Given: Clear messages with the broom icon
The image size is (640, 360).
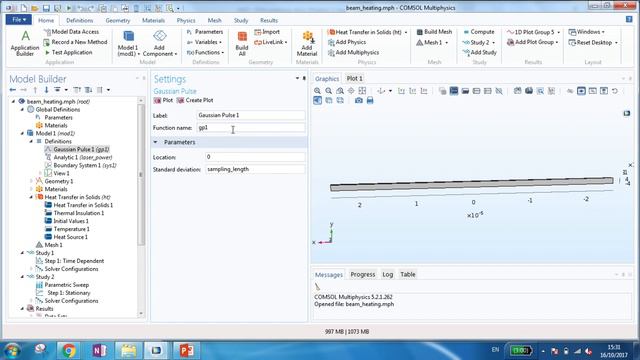Looking at the screenshot, I should coord(318,287).
